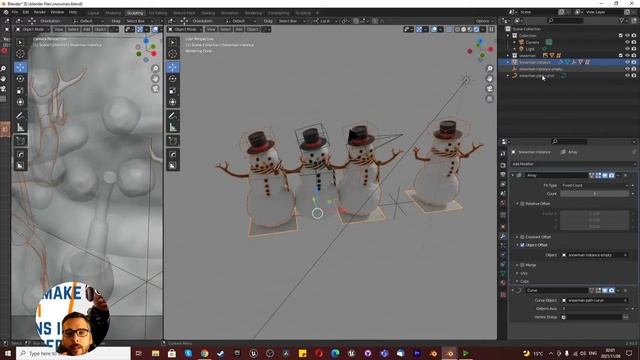The width and height of the screenshot is (640, 360).
Task: Click Curve Object snowman path curve field
Action: point(595,300)
